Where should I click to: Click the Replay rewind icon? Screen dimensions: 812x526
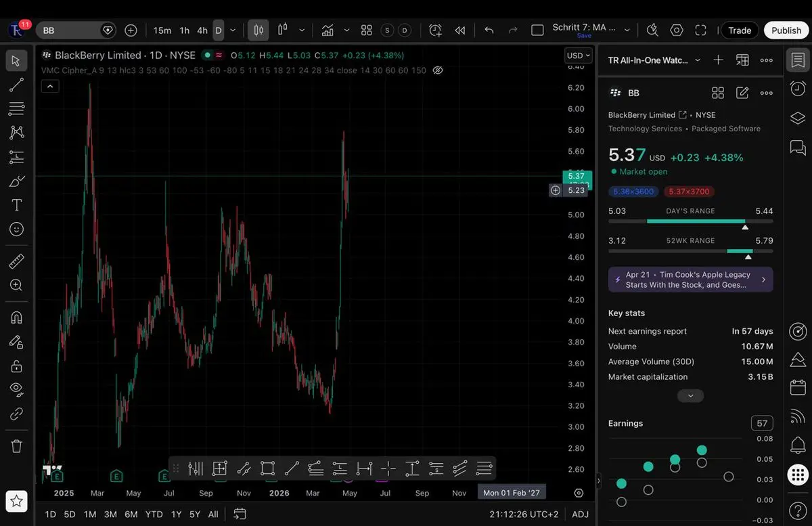[460, 30]
